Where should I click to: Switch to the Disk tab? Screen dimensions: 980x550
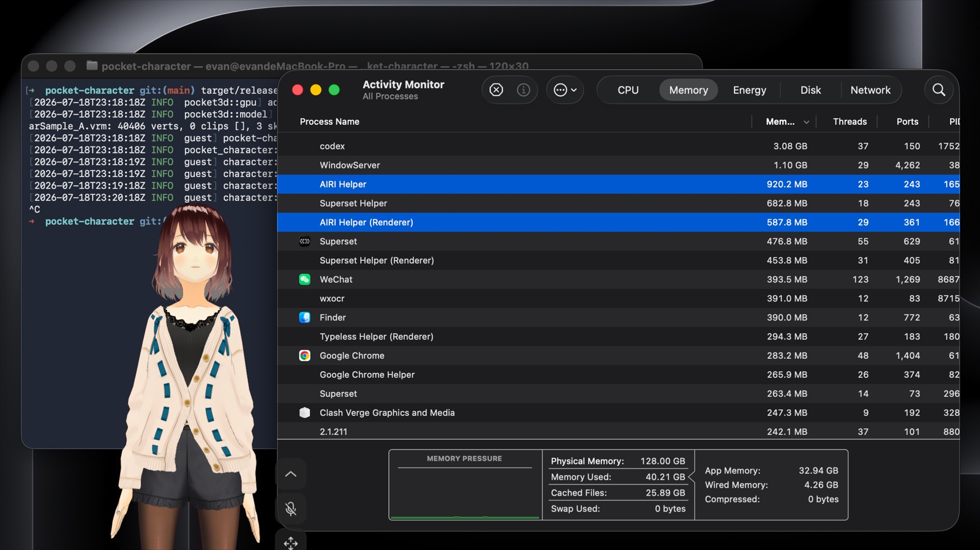810,90
